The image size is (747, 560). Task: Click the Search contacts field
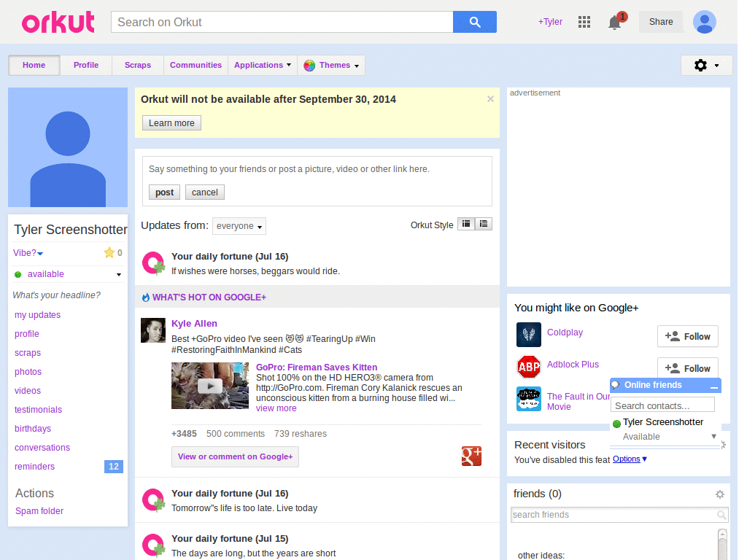point(662,405)
